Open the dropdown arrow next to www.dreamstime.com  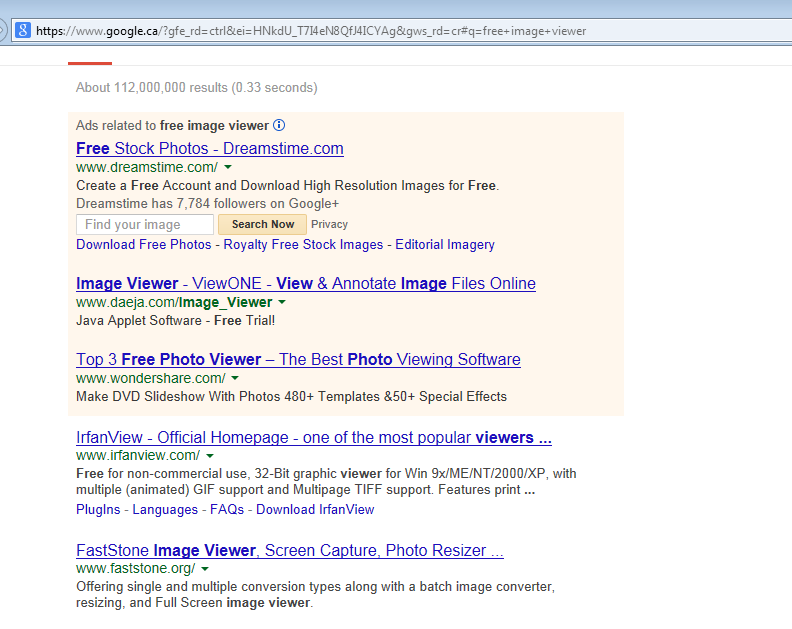point(228,168)
